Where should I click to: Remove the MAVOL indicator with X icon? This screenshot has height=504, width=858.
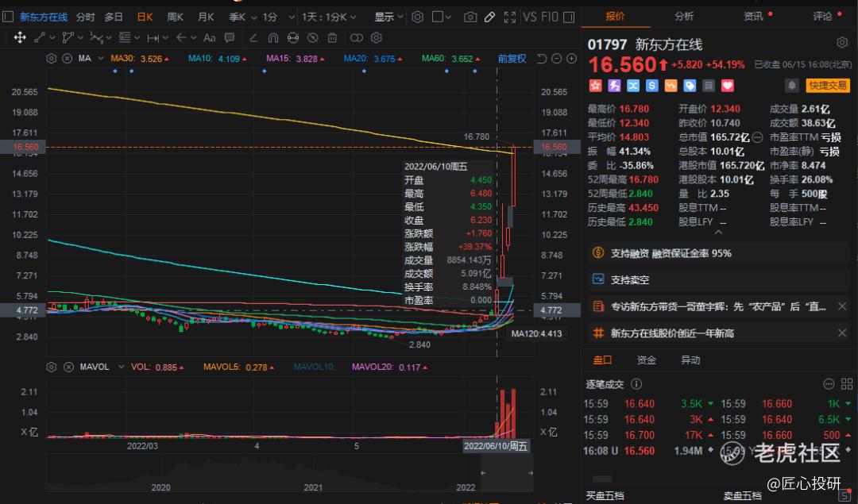click(x=68, y=367)
